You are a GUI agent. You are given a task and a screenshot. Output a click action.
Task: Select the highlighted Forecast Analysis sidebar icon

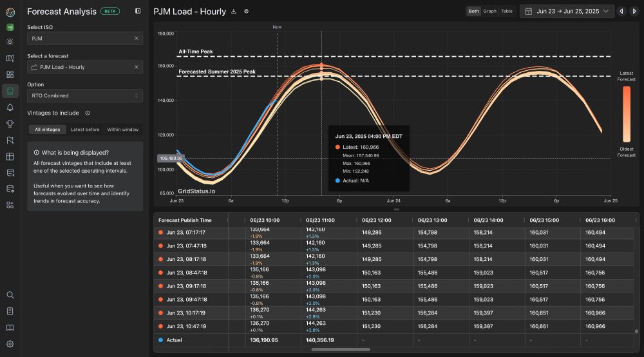point(10,91)
